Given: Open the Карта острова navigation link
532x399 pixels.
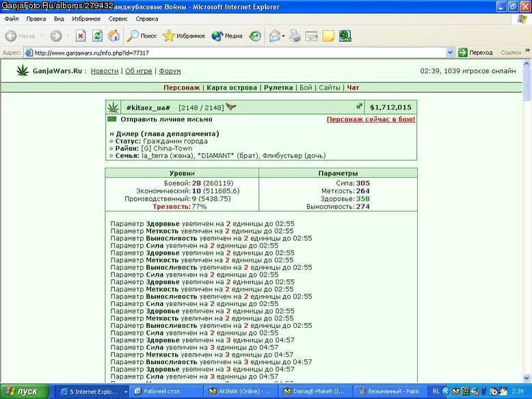Looking at the screenshot, I should (x=232, y=87).
